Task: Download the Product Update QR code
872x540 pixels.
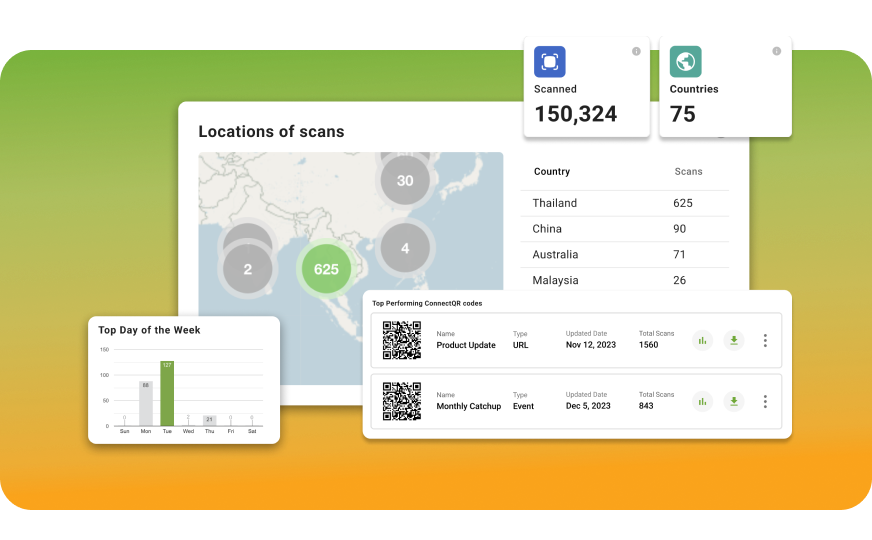Action: (734, 340)
